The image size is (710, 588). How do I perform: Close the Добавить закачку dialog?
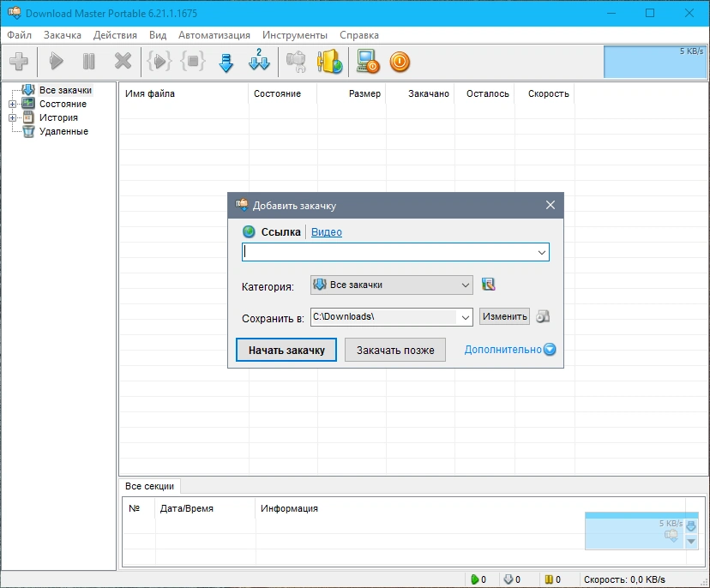[x=551, y=205]
